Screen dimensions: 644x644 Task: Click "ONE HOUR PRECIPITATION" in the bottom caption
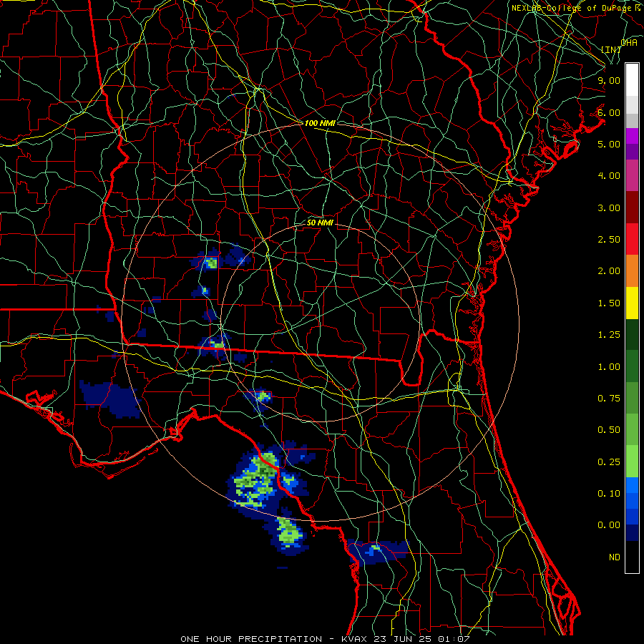(x=251, y=639)
